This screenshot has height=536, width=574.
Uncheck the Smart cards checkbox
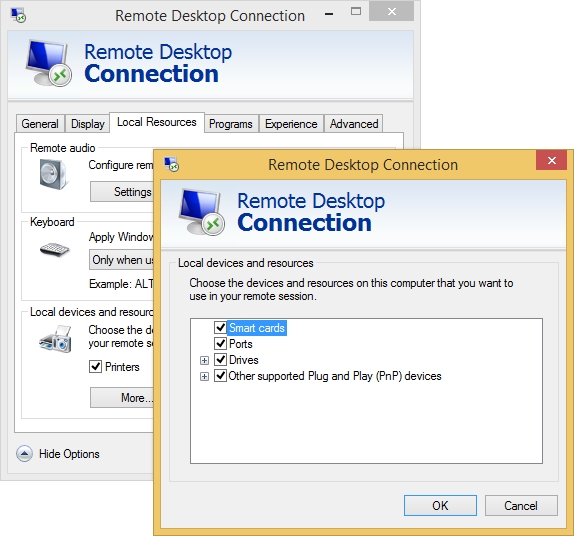[220, 327]
